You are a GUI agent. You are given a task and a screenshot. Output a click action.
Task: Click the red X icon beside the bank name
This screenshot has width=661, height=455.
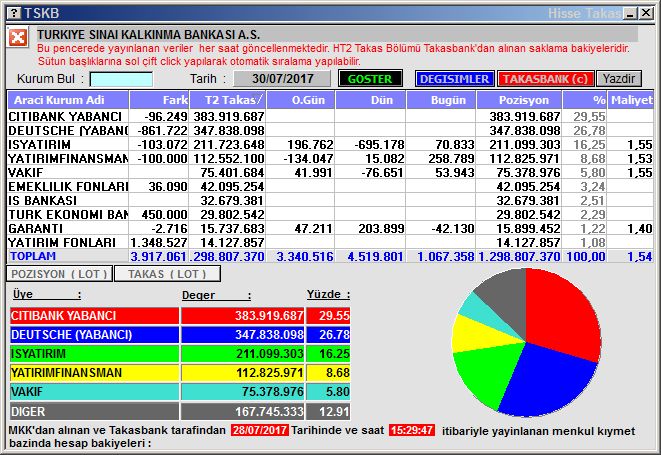click(x=18, y=38)
